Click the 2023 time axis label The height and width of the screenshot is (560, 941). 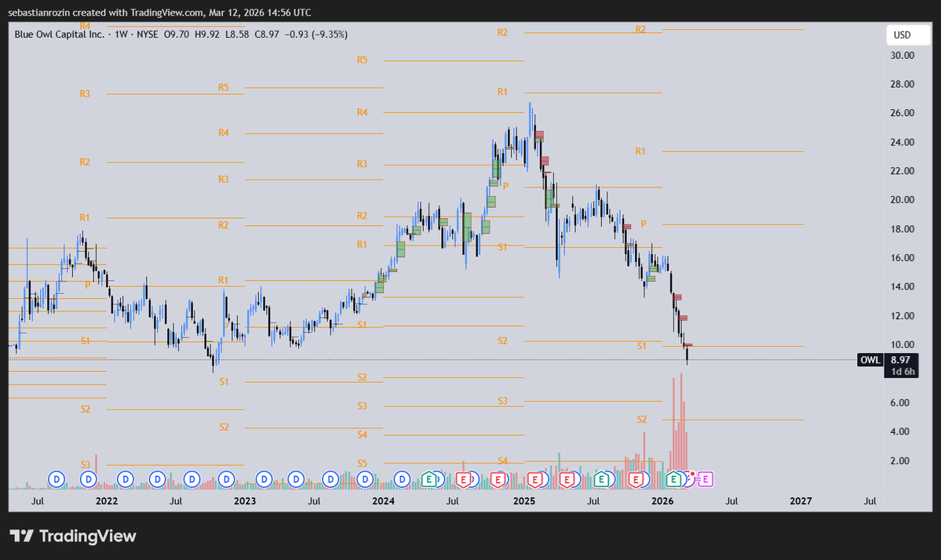[x=245, y=501]
